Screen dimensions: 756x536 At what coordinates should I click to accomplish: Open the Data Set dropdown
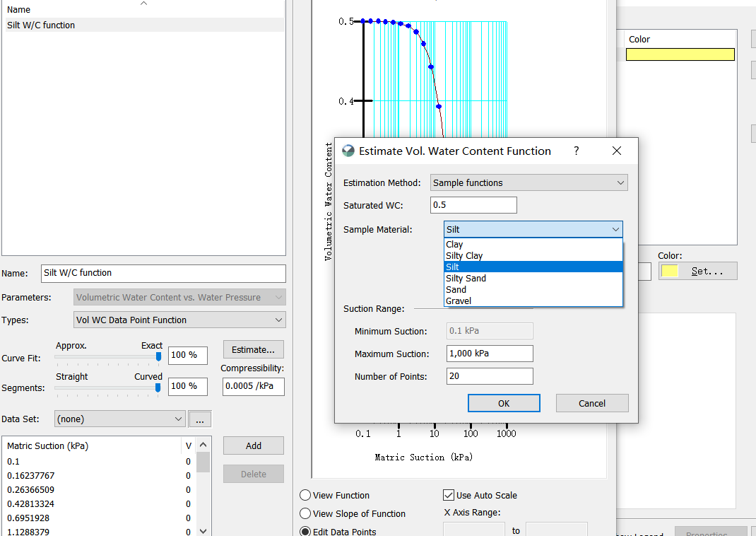(119, 419)
